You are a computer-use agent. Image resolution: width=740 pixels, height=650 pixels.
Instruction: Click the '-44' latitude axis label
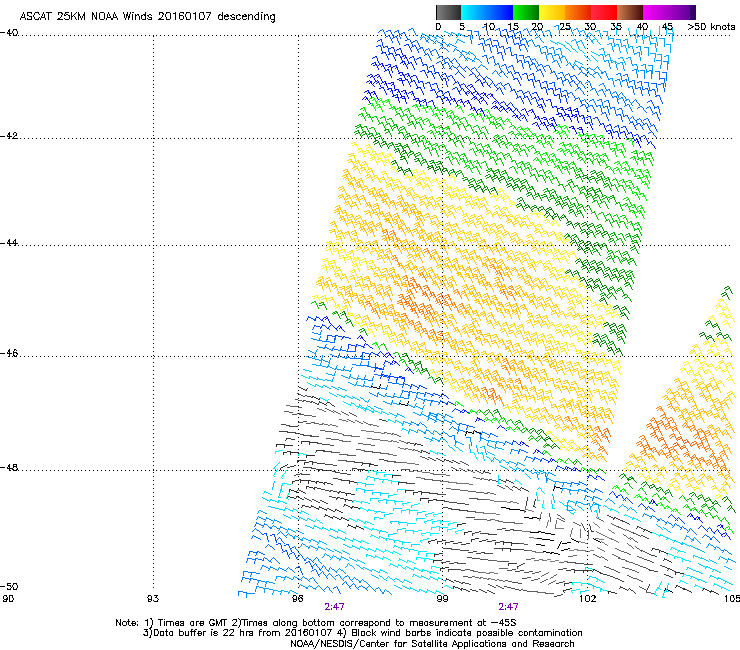tap(9, 243)
